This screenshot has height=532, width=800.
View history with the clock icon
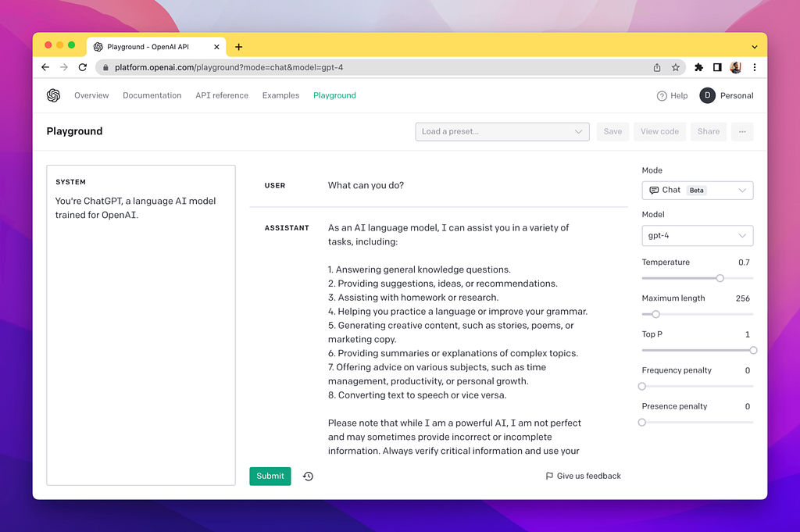(308, 477)
